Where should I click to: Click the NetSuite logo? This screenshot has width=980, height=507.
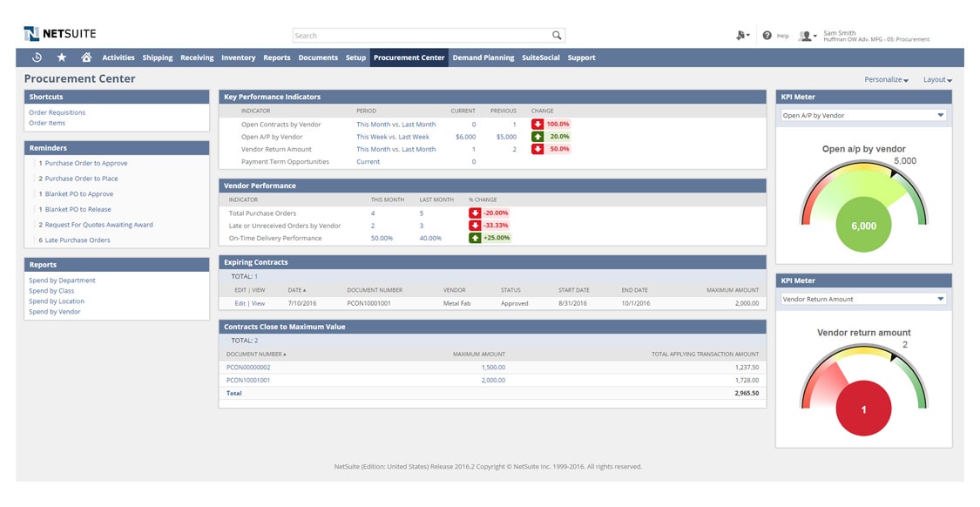point(60,34)
